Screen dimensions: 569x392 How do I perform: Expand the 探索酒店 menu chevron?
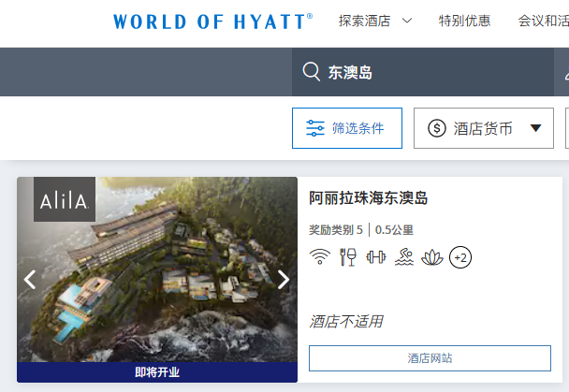pos(407,21)
